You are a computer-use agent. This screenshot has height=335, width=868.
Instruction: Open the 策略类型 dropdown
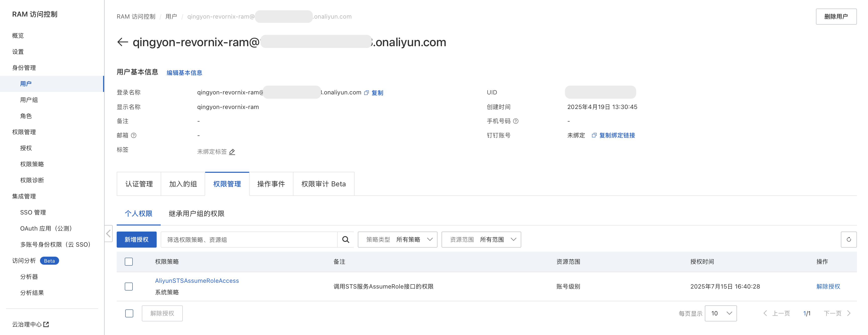coord(397,239)
